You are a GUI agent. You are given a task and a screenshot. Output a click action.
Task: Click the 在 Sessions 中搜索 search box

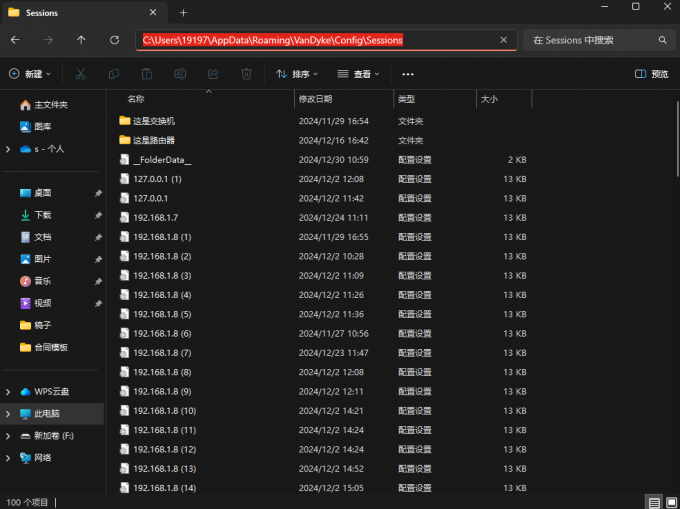599,40
